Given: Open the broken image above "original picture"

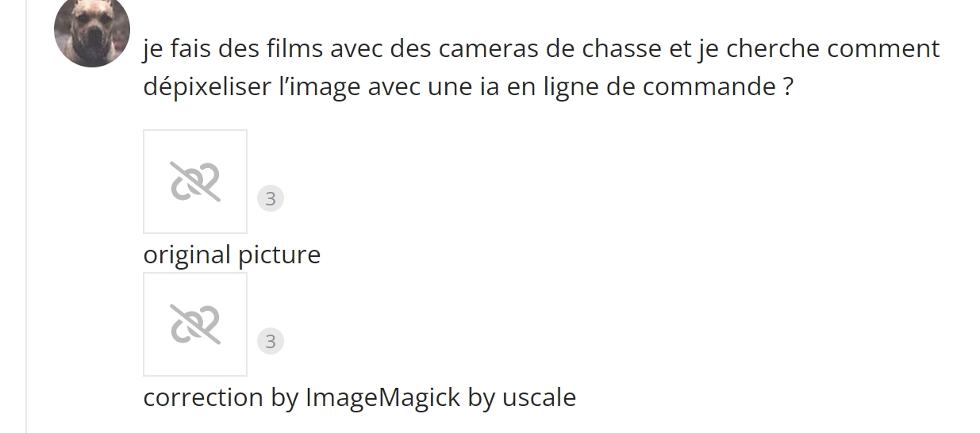Looking at the screenshot, I should click(x=195, y=182).
